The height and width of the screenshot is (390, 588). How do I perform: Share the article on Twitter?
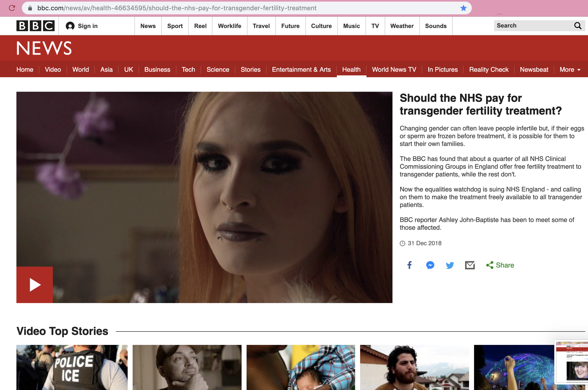450,265
